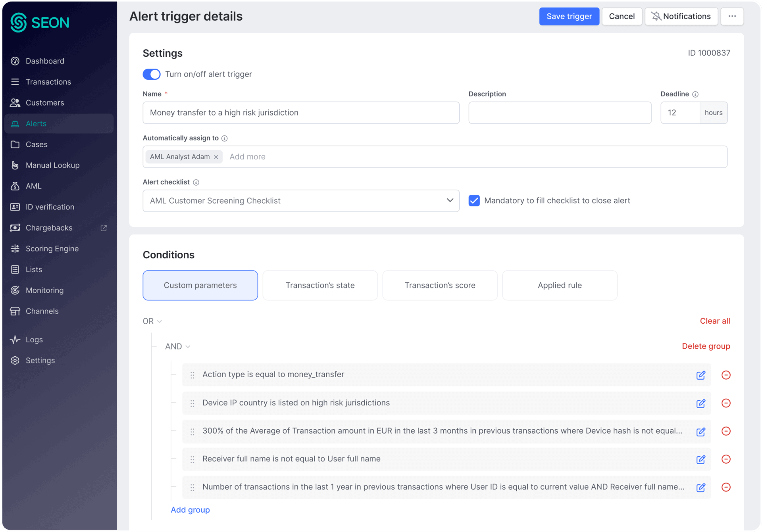Viewport: 762px width, 532px height.
Task: Switch to Applied rule tab
Action: (x=560, y=285)
